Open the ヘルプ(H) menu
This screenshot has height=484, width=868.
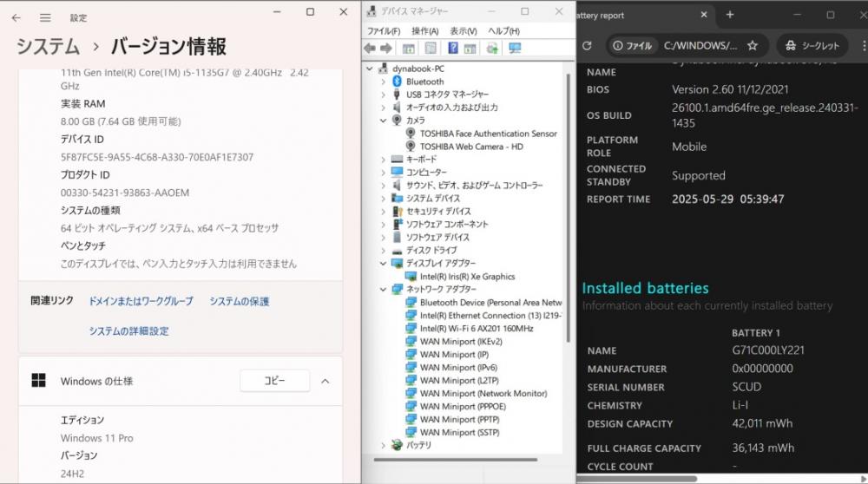(x=503, y=31)
